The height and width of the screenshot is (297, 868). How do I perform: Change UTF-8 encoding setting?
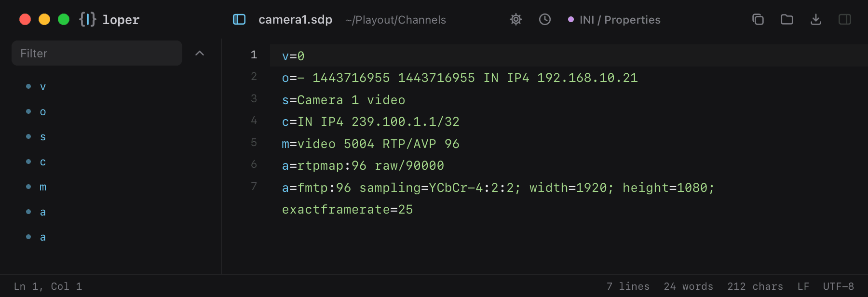point(839,286)
